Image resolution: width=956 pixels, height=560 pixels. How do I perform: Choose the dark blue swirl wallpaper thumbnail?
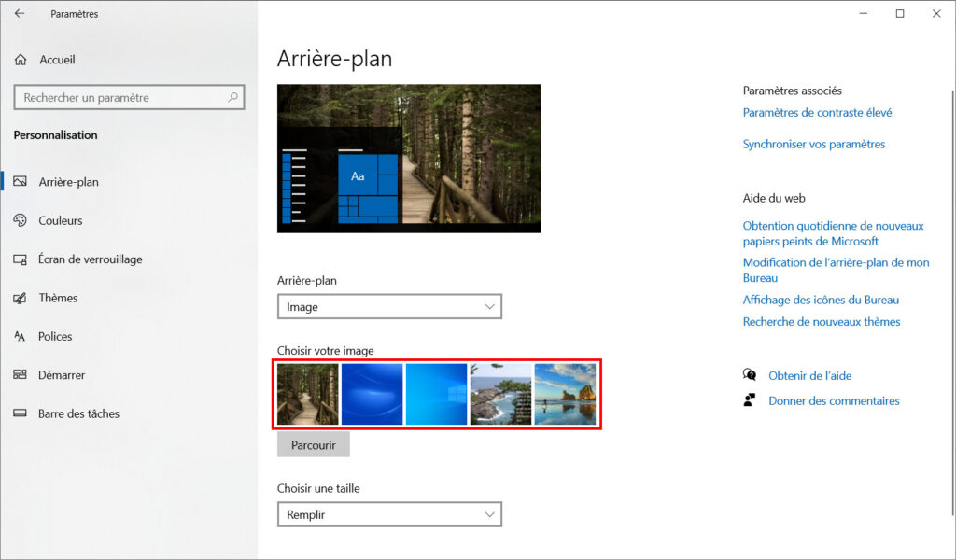(x=372, y=394)
